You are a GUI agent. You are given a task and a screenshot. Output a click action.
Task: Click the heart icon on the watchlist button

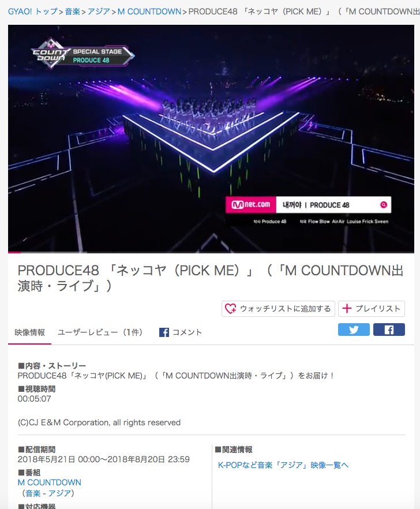231,308
